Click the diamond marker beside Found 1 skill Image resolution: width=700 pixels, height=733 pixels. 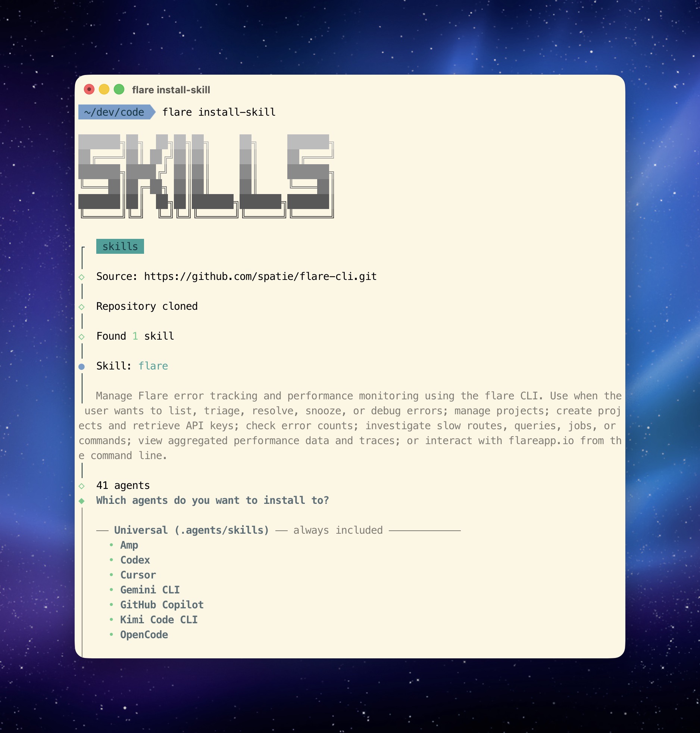pyautogui.click(x=82, y=337)
